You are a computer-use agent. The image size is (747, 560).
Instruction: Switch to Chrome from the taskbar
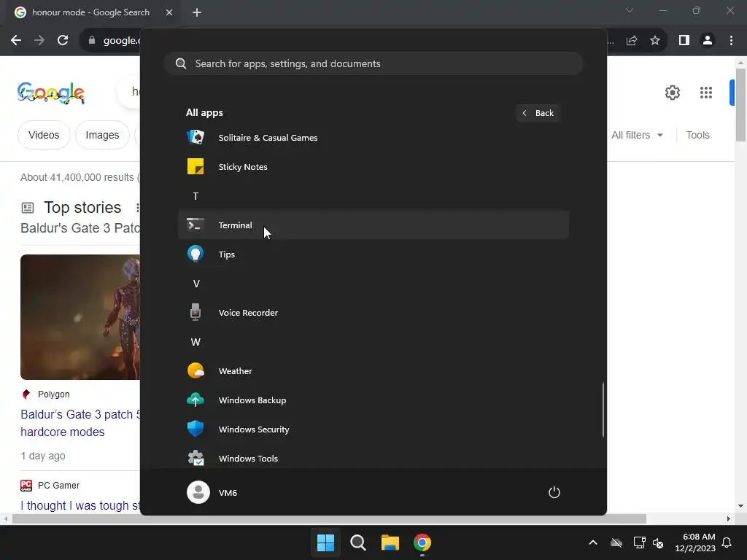pyautogui.click(x=422, y=542)
